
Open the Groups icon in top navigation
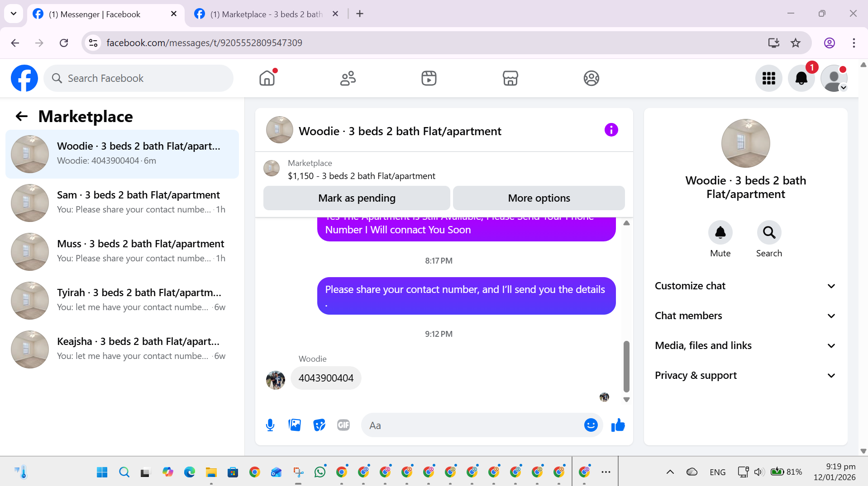pyautogui.click(x=591, y=78)
